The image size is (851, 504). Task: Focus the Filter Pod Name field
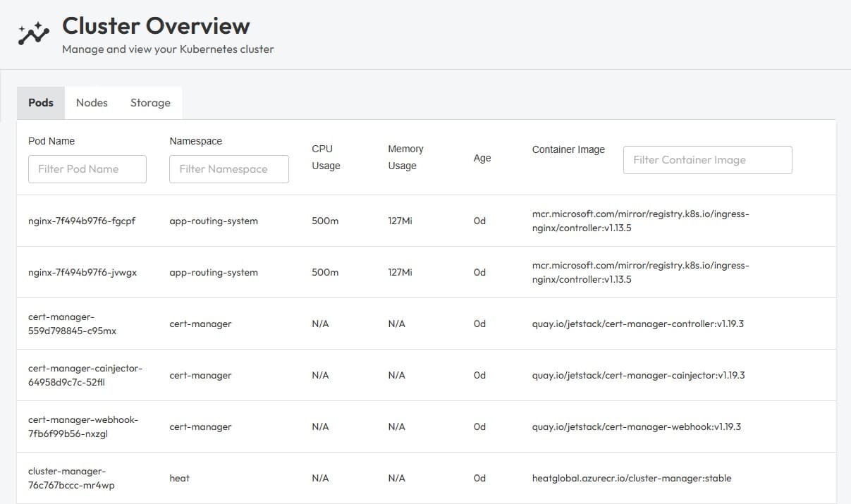coord(87,169)
